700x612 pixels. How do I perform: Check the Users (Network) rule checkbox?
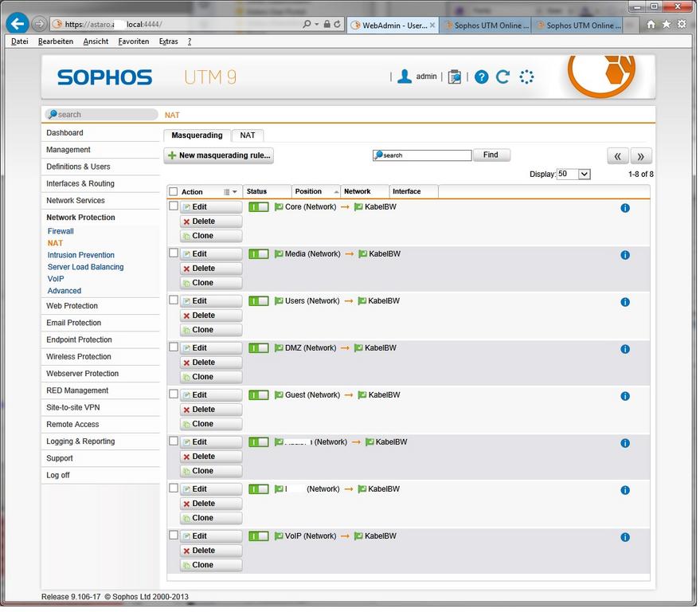click(174, 300)
